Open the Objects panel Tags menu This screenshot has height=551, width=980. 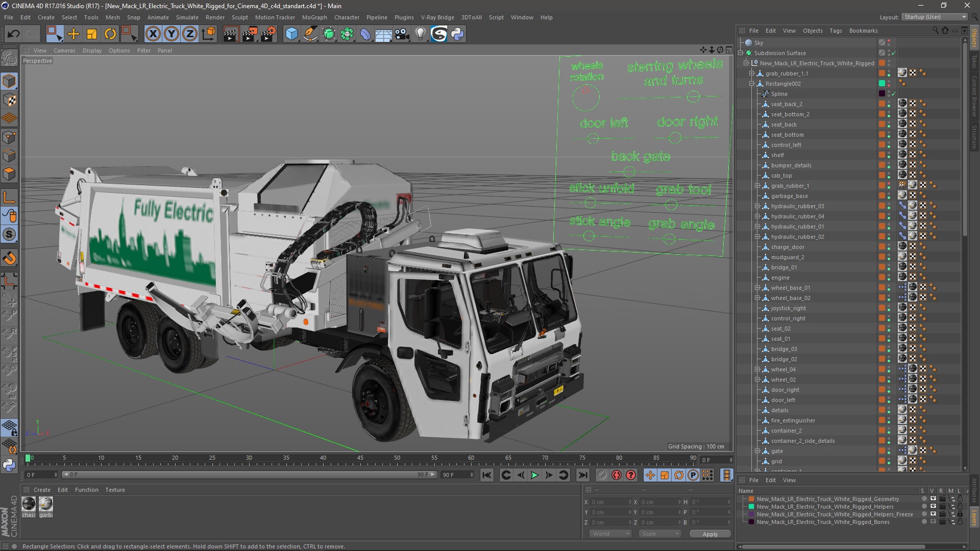coord(836,31)
